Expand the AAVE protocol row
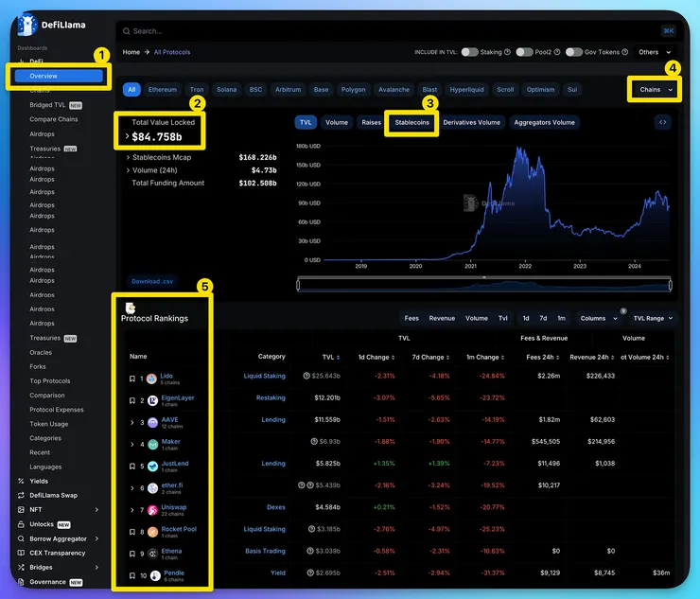The width and height of the screenshot is (700, 599). pyautogui.click(x=132, y=423)
